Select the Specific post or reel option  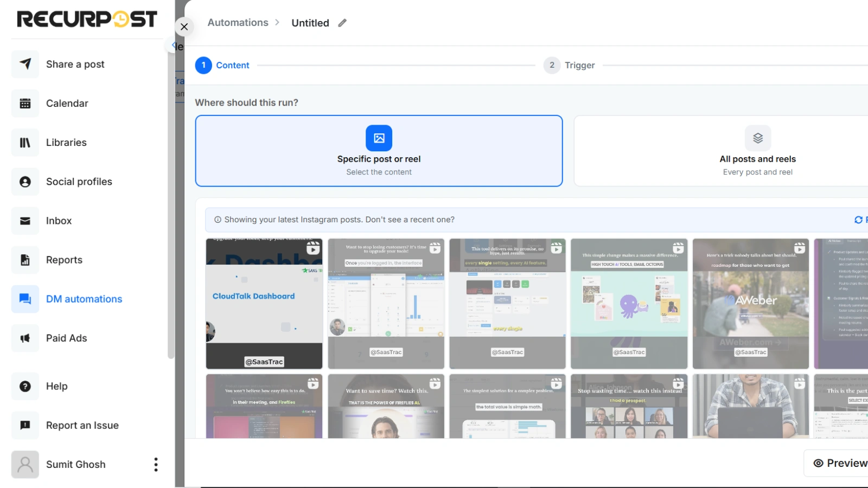(379, 151)
